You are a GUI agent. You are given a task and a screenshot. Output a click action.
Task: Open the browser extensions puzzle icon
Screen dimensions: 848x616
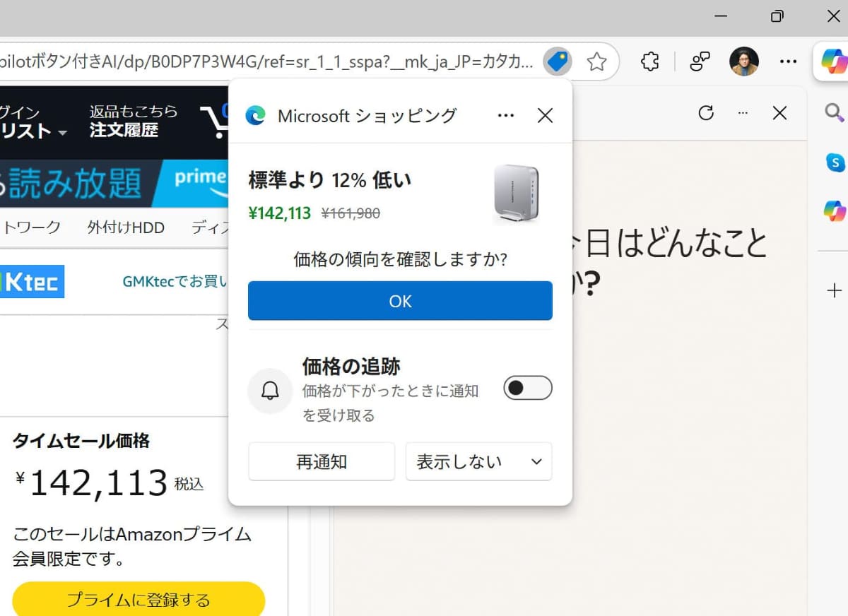(650, 62)
